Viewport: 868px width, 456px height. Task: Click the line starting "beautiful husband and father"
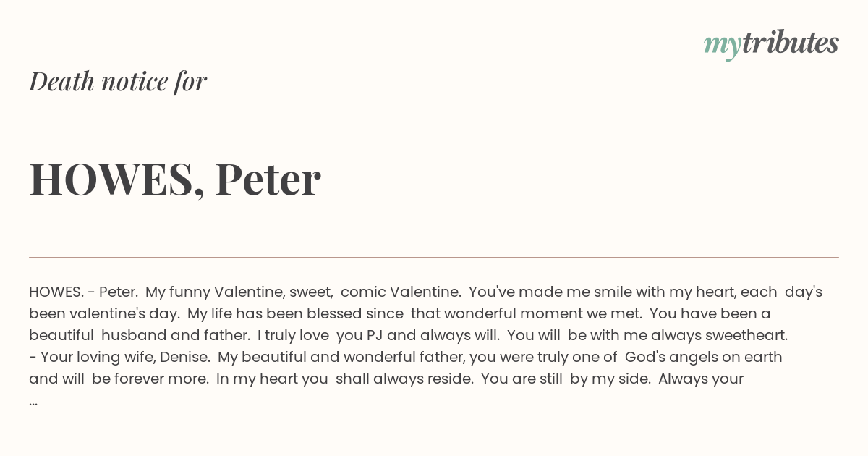coord(408,336)
